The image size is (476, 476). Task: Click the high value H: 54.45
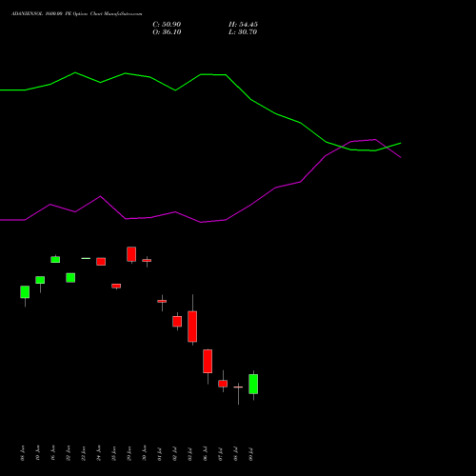[x=243, y=25]
